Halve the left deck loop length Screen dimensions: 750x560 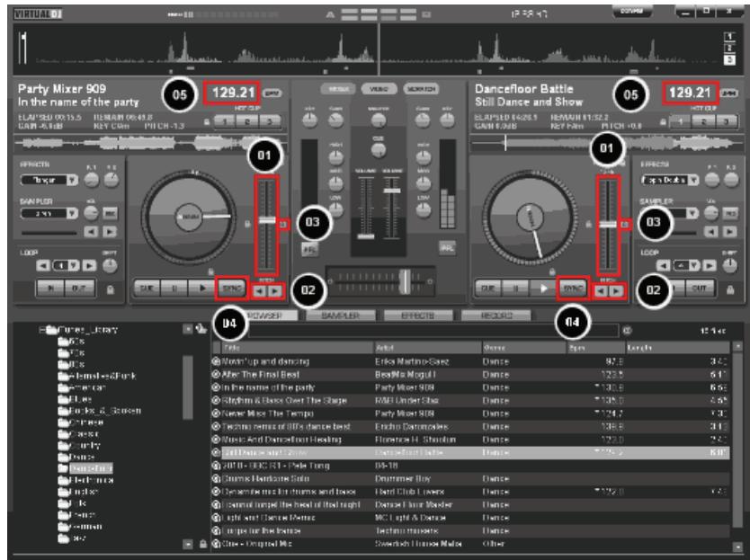[x=43, y=265]
